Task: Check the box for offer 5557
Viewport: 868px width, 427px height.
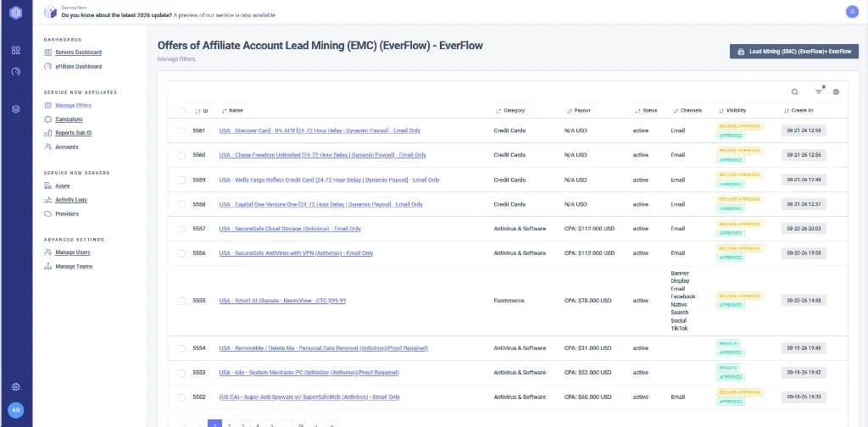Action: (x=181, y=229)
